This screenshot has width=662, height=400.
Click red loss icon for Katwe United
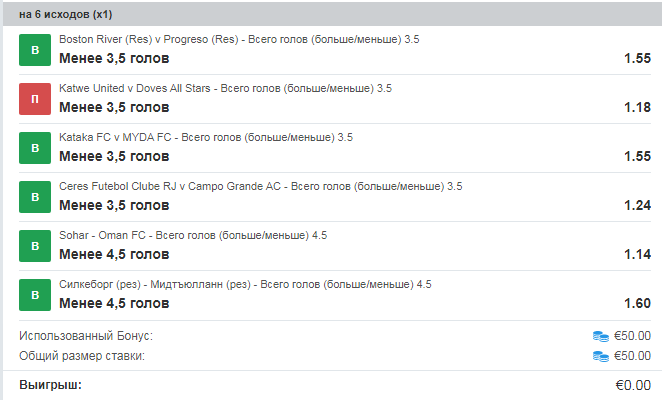point(35,99)
